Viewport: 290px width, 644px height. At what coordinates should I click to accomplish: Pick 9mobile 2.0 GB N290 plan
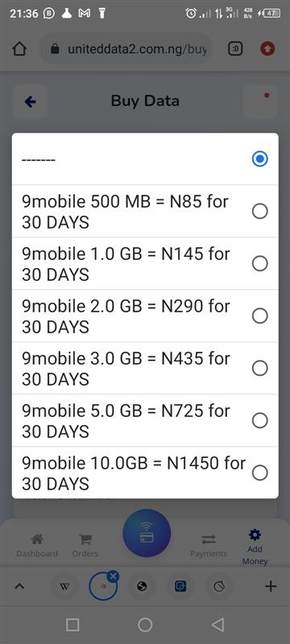pyautogui.click(x=145, y=316)
